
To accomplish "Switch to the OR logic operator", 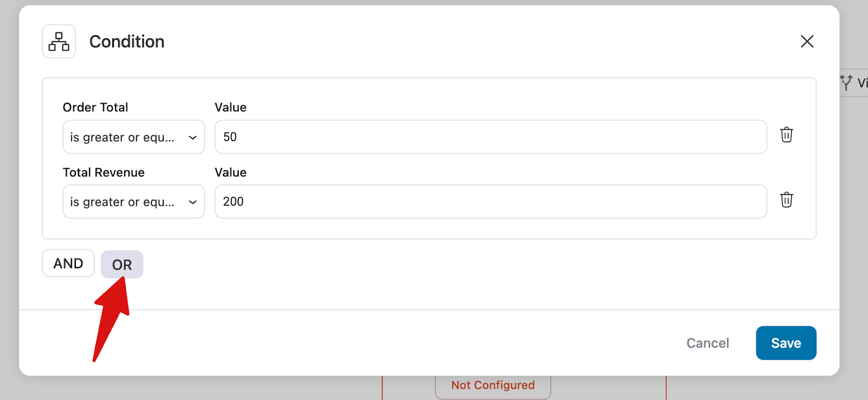I will (122, 265).
